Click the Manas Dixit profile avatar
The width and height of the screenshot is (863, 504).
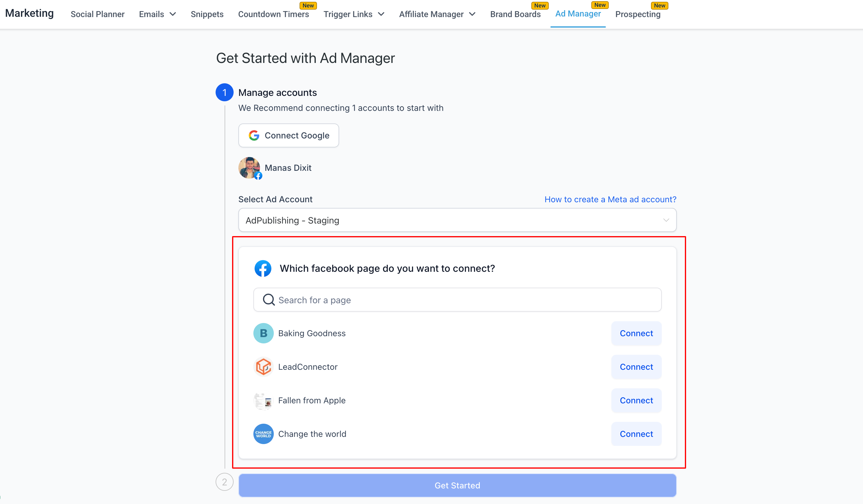click(249, 168)
